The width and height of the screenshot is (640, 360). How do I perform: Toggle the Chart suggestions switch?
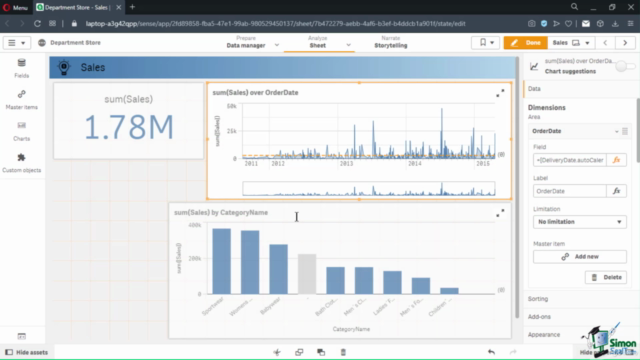pos(625,66)
